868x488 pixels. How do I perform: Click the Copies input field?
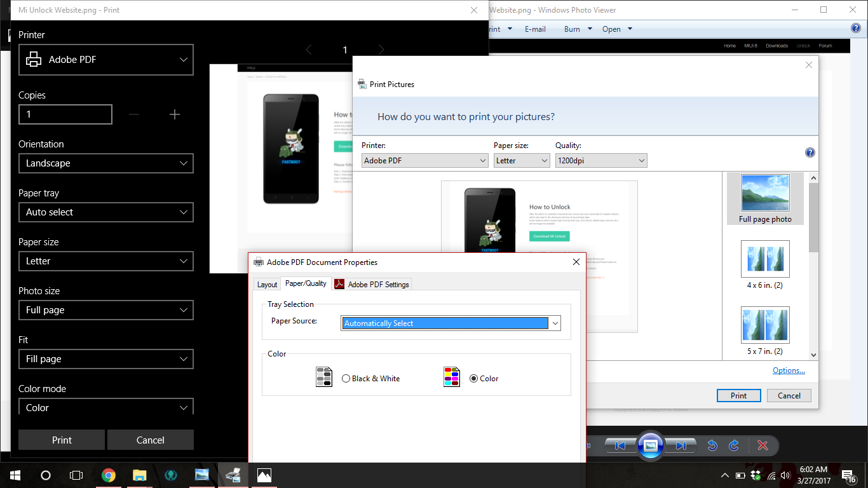(x=65, y=114)
